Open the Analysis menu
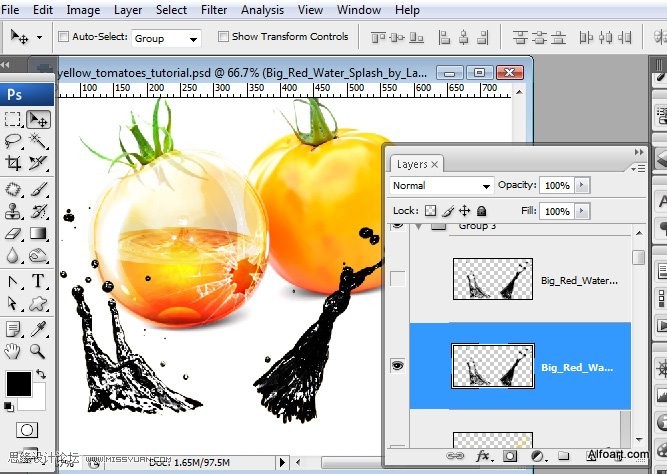 coord(262,10)
